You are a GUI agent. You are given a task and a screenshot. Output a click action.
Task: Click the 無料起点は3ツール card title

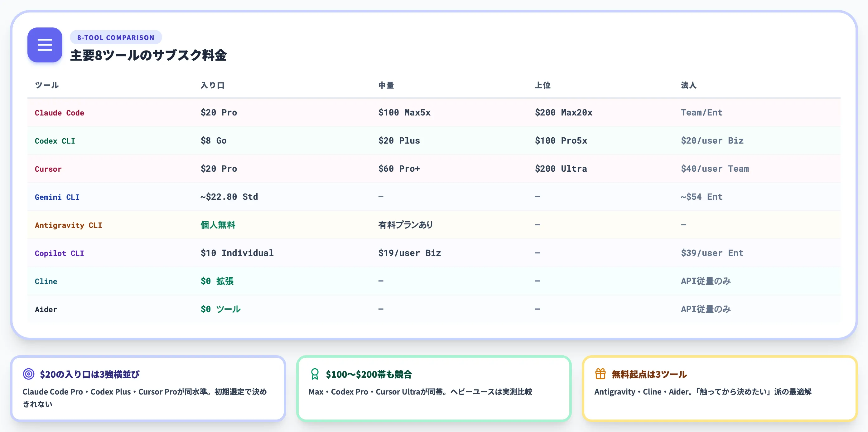coord(649,374)
